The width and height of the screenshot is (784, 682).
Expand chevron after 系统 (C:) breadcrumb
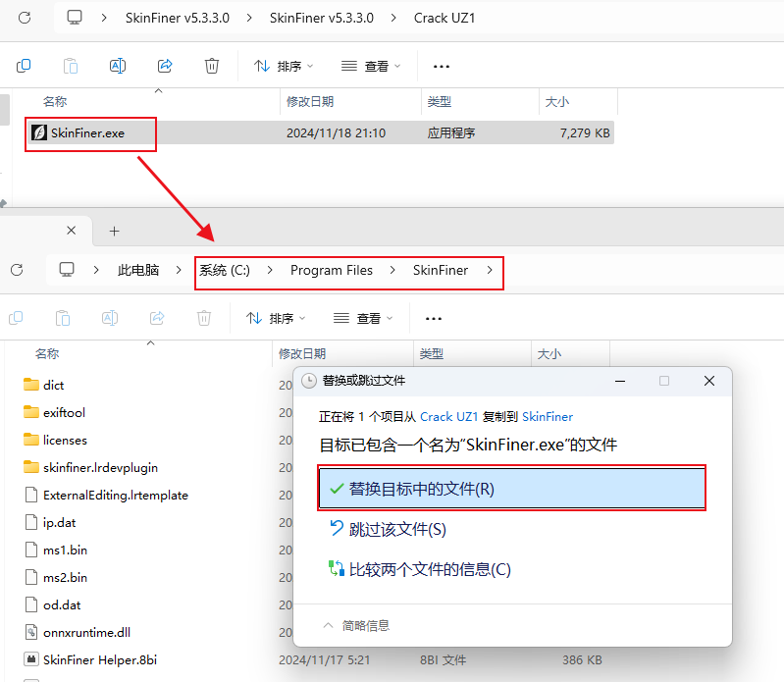[x=270, y=270]
